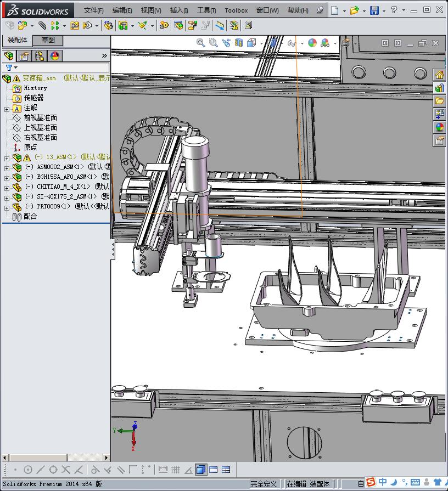The image size is (448, 491).
Task: Click the Mate paperclip icon
Action: pos(42,25)
